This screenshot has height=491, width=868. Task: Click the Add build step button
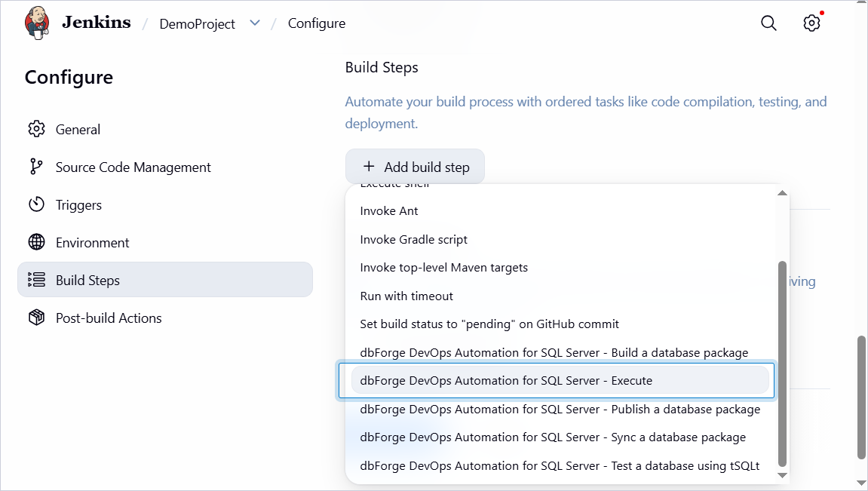(x=416, y=167)
